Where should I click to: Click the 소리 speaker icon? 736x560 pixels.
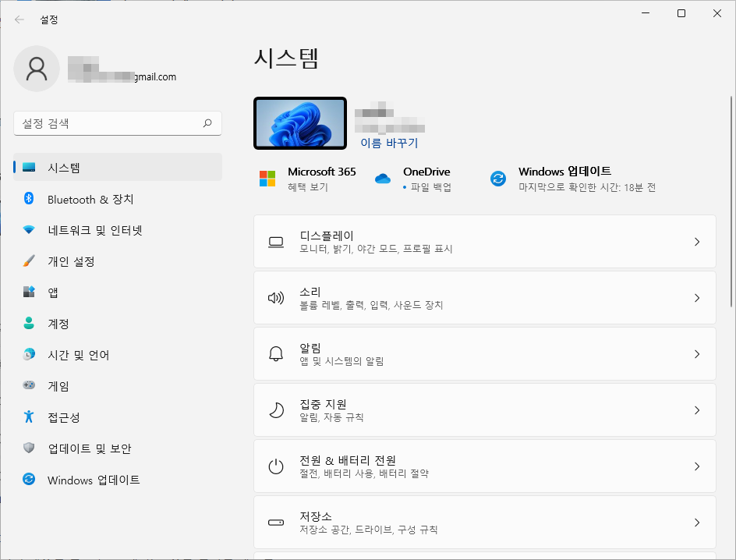(x=276, y=298)
